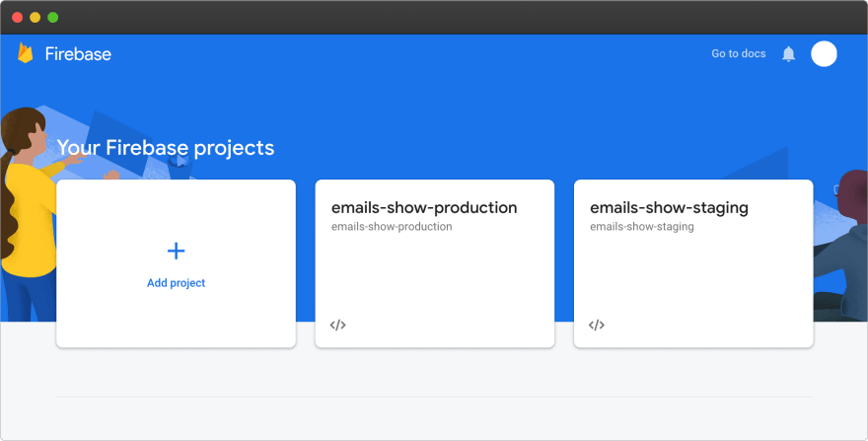Open the emails-show-production project title

pyautogui.click(x=424, y=208)
